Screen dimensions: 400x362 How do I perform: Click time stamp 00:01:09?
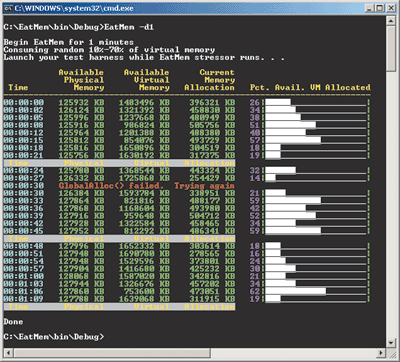[24, 299]
